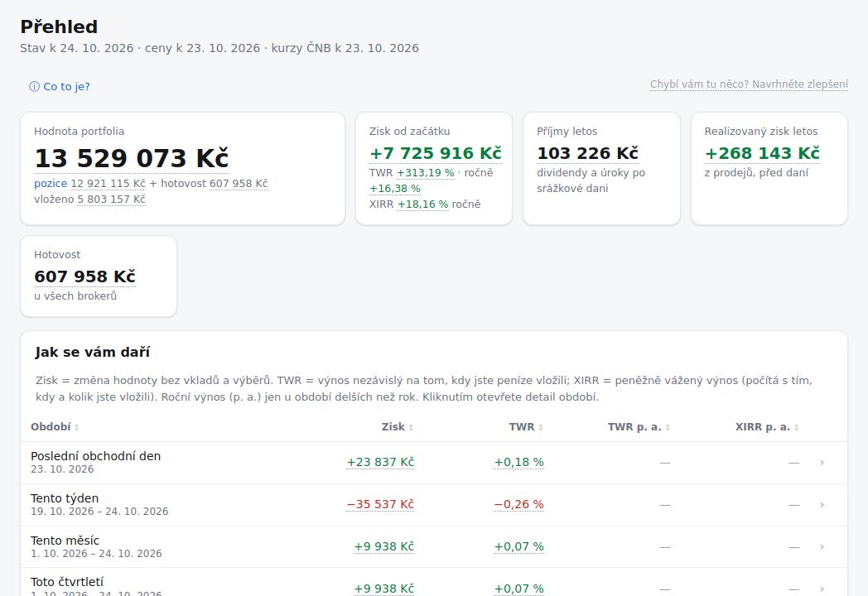Open detail chevron for Poslední obchodní den
868x596 pixels.
[x=822, y=463]
